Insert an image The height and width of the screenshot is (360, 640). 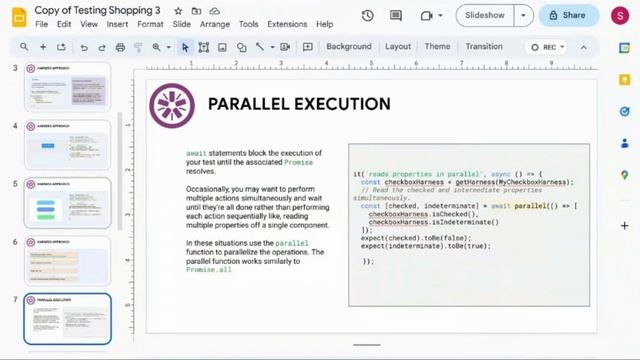point(222,47)
